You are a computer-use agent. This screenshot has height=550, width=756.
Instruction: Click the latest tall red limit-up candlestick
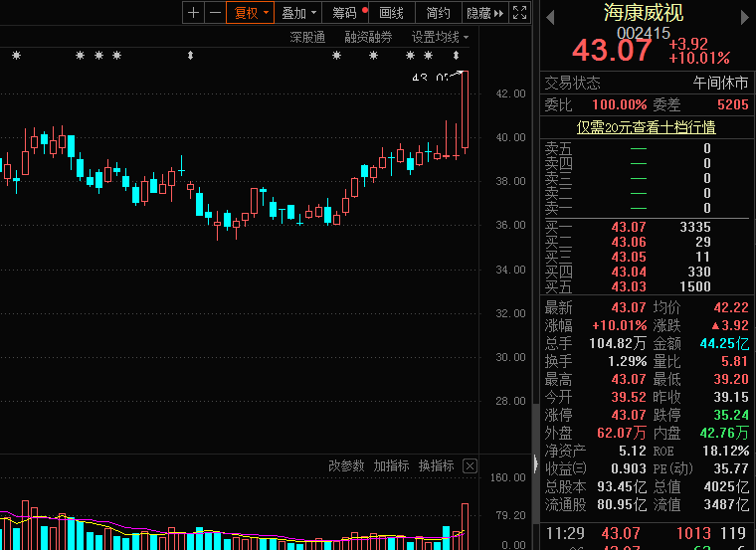465,110
